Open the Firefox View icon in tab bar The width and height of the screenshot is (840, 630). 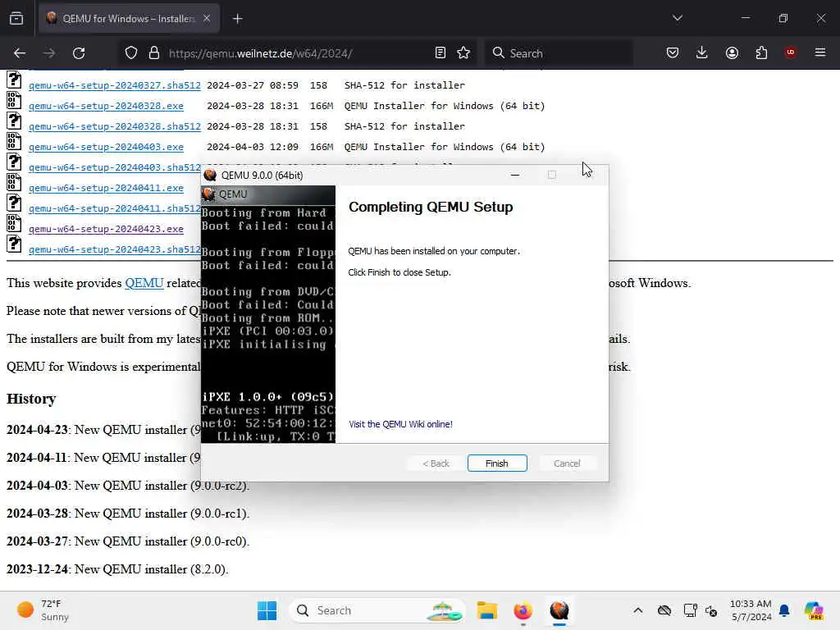click(x=16, y=18)
